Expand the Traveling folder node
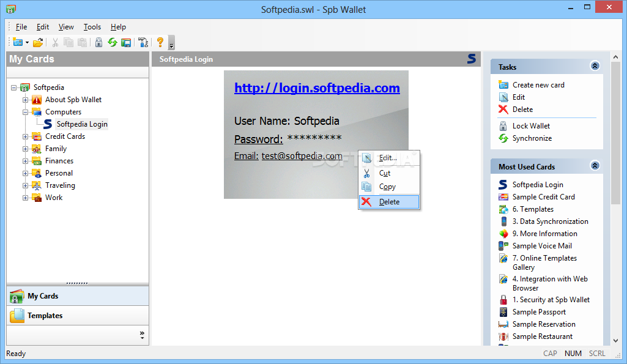The height and width of the screenshot is (364, 627). point(25,185)
